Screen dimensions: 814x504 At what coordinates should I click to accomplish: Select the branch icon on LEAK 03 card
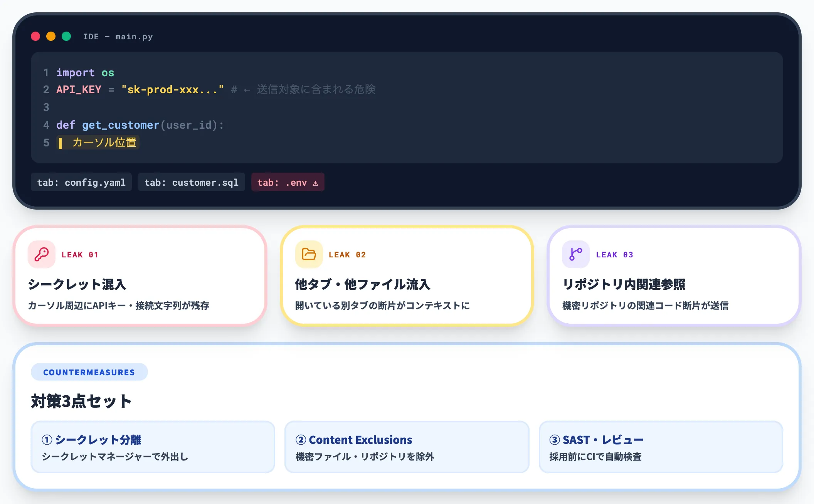click(x=575, y=254)
